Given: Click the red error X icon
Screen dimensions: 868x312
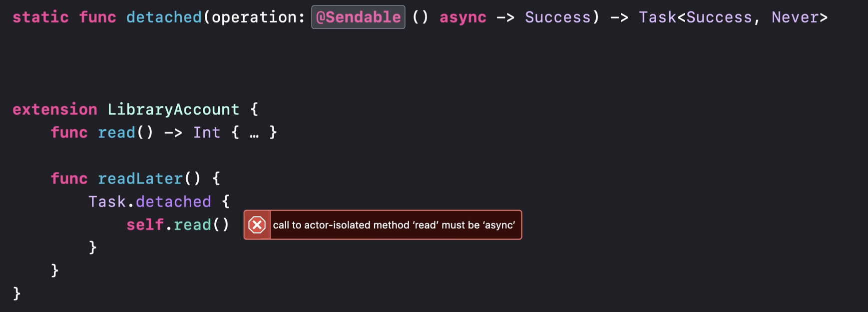Looking at the screenshot, I should click(257, 225).
